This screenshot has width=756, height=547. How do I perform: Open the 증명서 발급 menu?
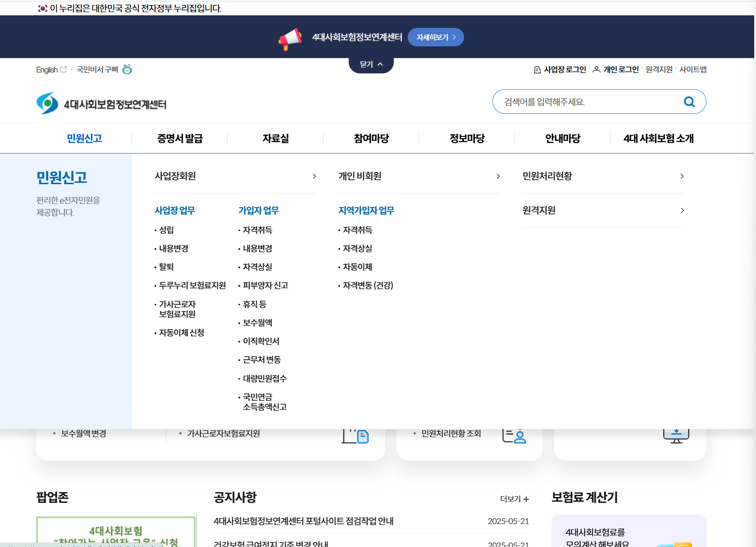[x=180, y=138]
